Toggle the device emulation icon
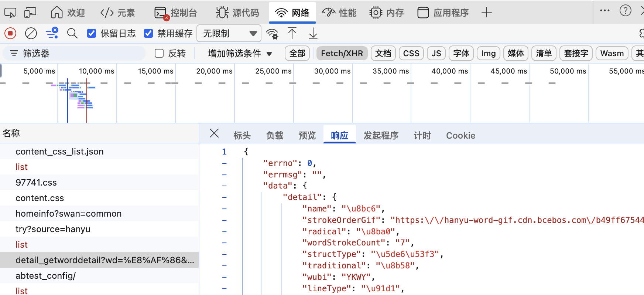The image size is (644, 295). pos(30,13)
